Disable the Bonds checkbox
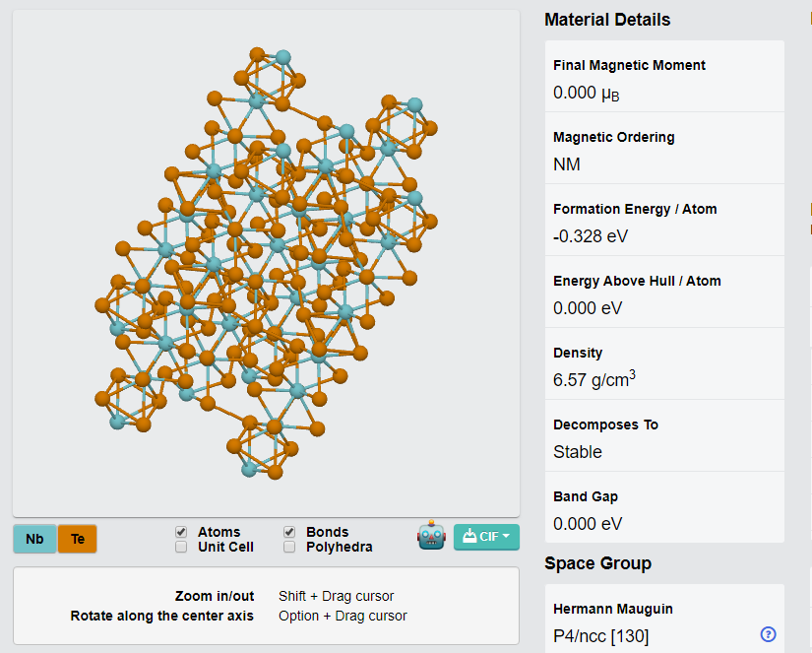This screenshot has height=653, width=812. (289, 532)
